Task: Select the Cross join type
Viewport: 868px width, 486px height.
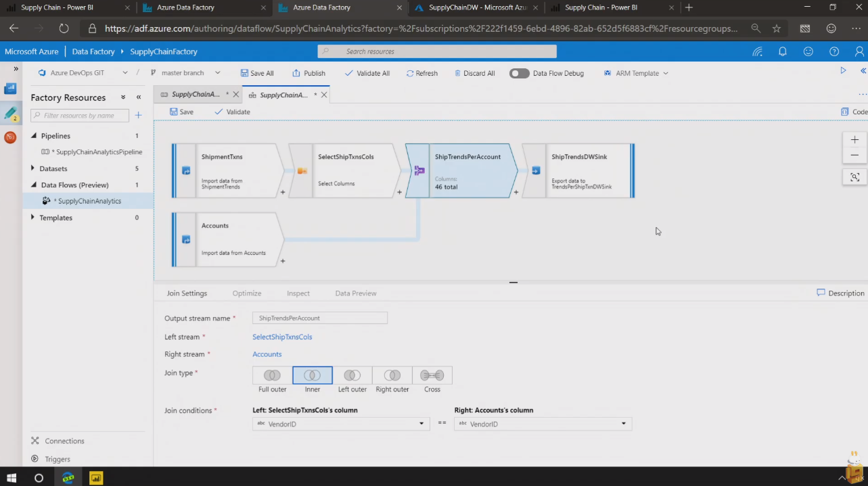Action: 432,375
